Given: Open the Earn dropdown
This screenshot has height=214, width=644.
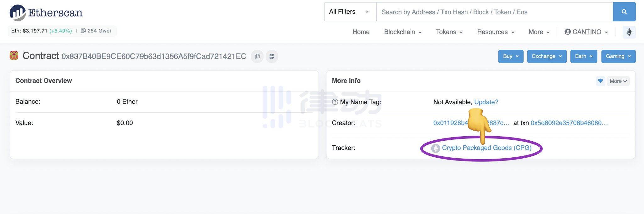Looking at the screenshot, I should coord(583,56).
